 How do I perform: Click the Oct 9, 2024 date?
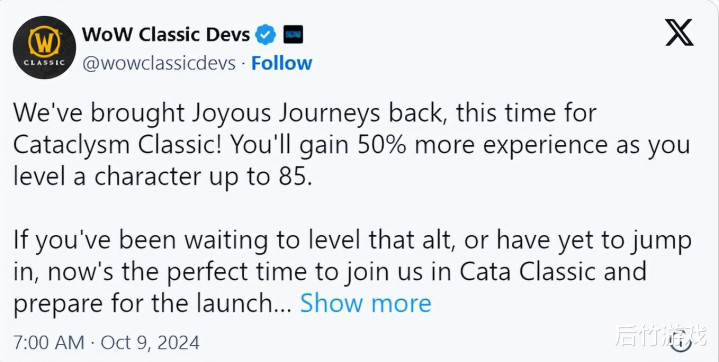click(x=150, y=343)
